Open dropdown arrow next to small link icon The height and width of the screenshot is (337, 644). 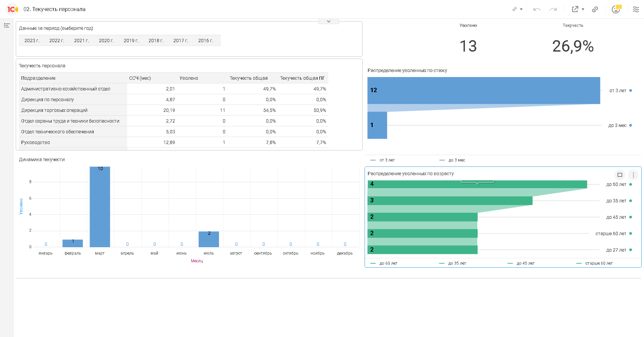tap(521, 9)
